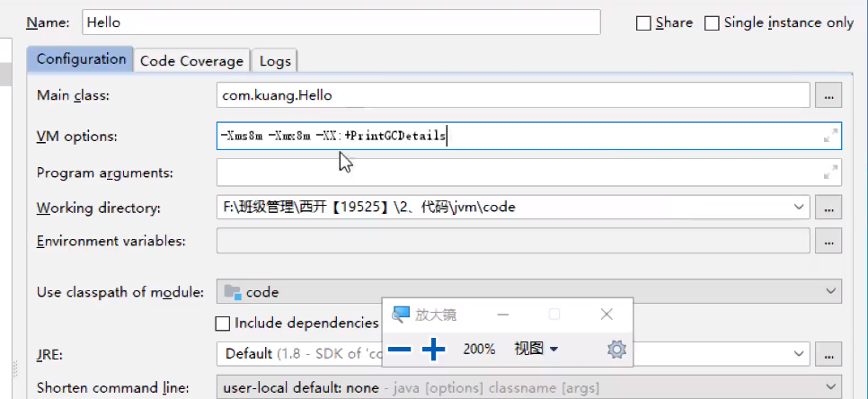
Task: Click the Main class label
Action: click(73, 95)
